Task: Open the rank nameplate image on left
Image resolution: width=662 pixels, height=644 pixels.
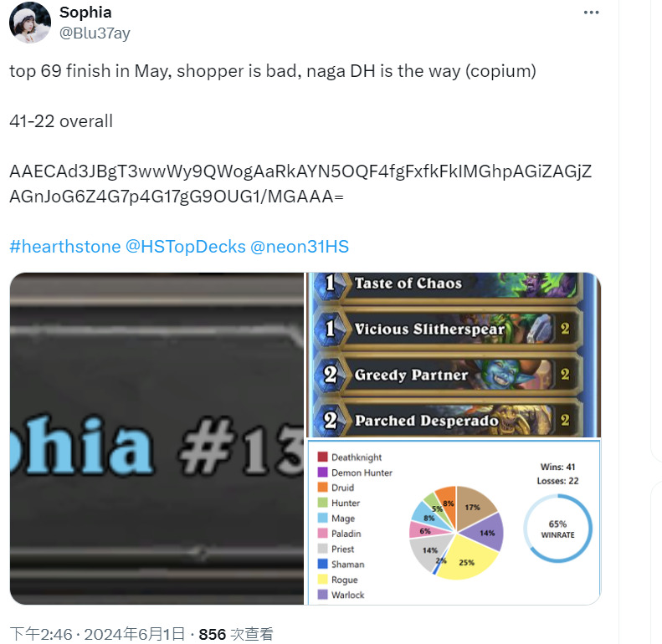Action: pyautogui.click(x=157, y=438)
